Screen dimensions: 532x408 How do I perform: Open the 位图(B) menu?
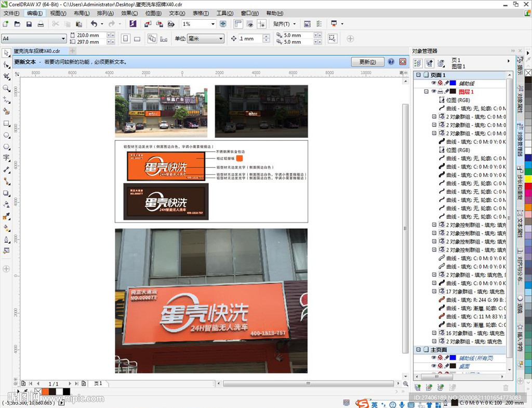[153, 13]
